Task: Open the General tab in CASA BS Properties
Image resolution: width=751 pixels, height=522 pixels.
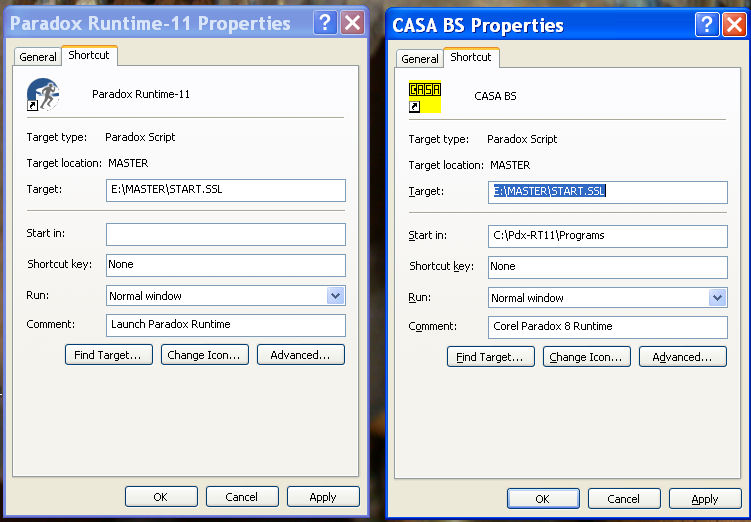Action: click(420, 59)
